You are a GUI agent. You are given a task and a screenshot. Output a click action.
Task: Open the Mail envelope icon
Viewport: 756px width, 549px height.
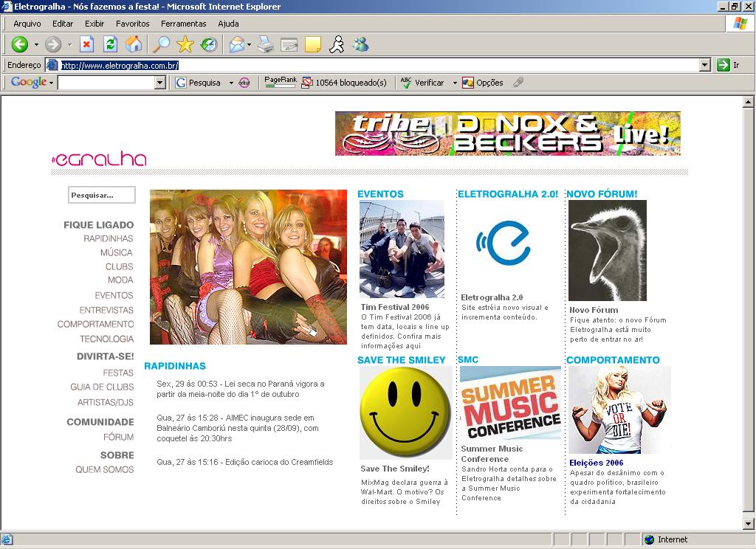(x=237, y=45)
